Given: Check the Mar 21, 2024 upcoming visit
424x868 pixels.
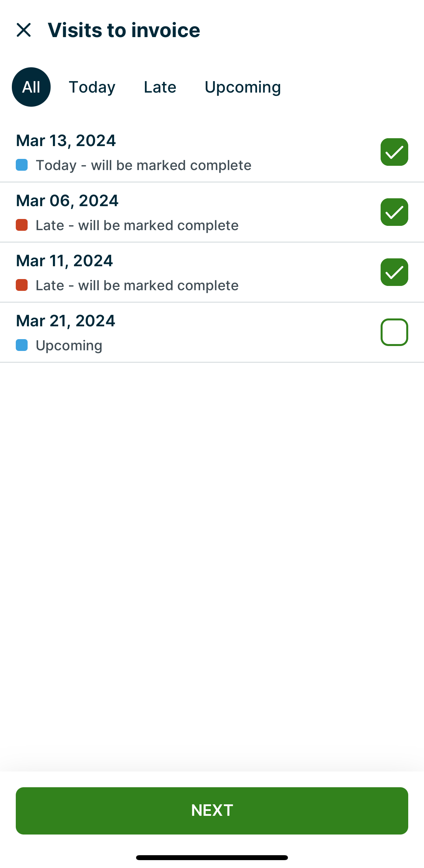Looking at the screenshot, I should [x=394, y=332].
